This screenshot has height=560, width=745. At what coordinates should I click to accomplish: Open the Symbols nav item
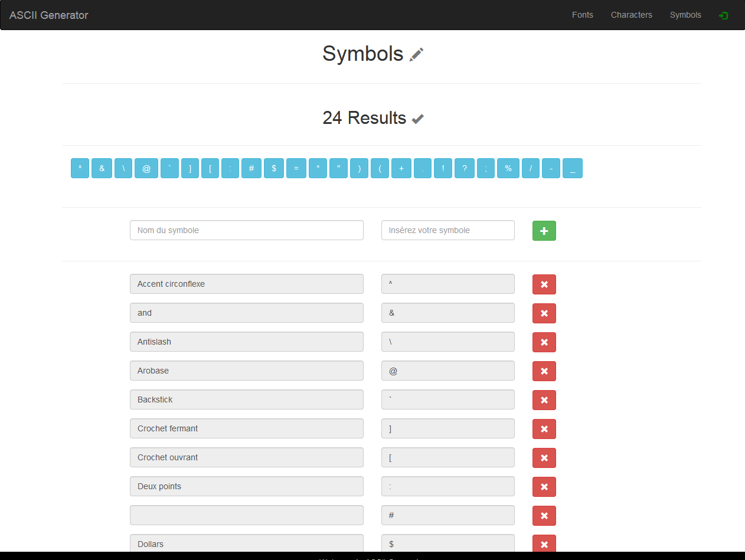(685, 15)
